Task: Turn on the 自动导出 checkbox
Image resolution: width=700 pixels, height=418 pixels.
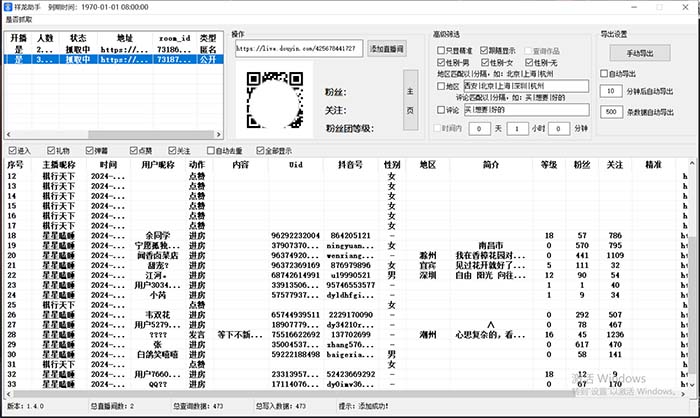Action: tap(606, 73)
